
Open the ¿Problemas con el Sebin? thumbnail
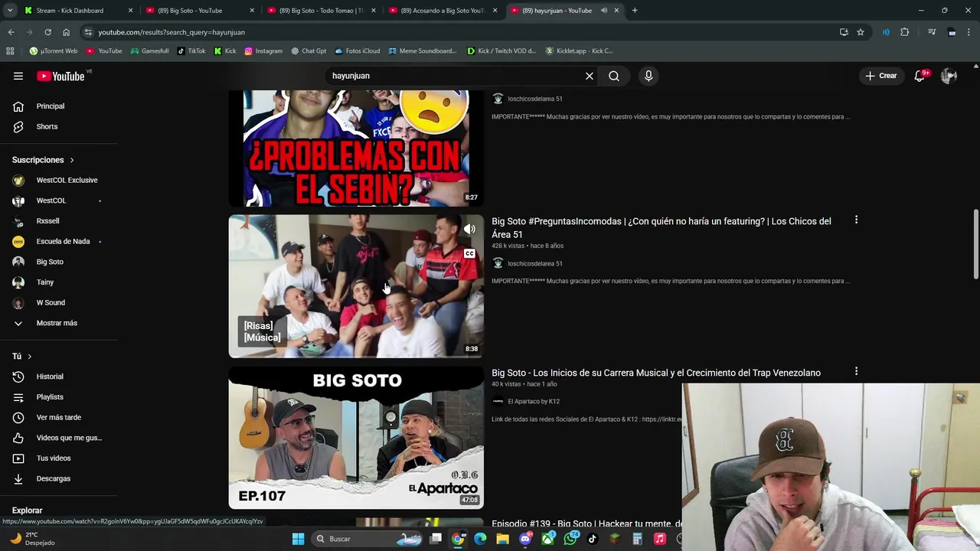pos(356,148)
